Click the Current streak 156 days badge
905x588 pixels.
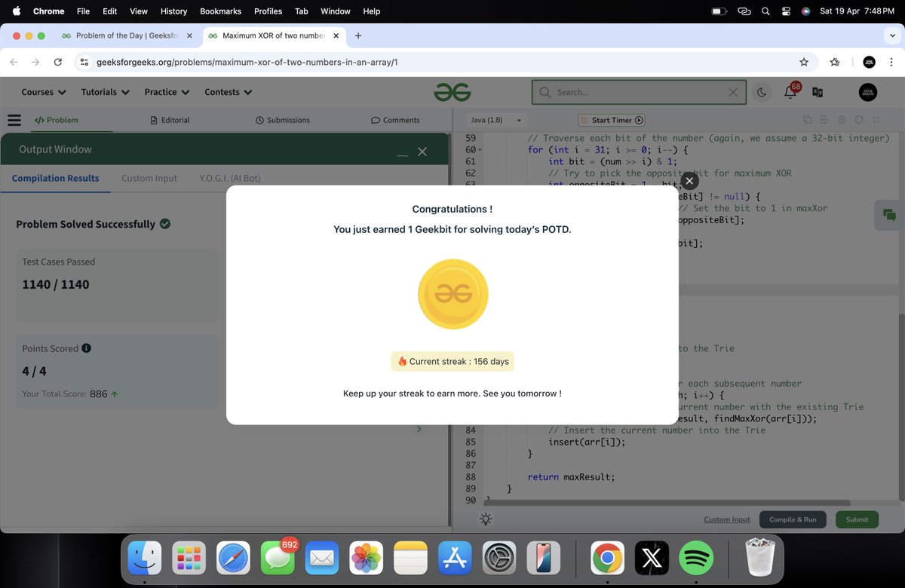pyautogui.click(x=452, y=361)
